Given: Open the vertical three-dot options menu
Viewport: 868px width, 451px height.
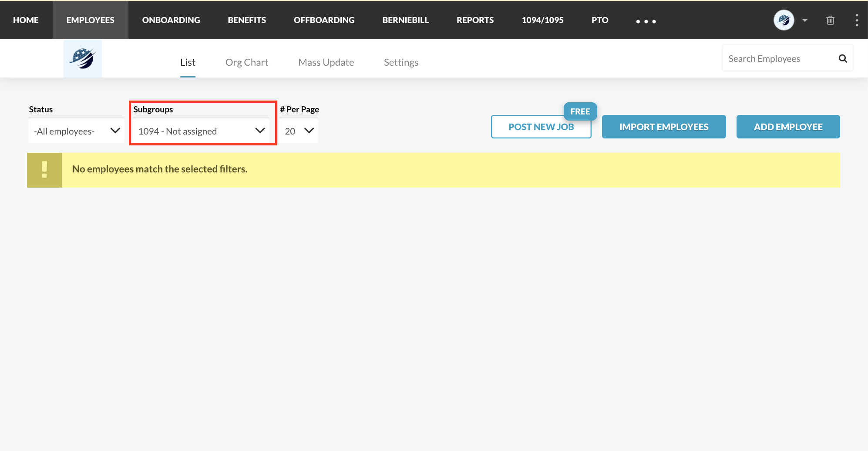Looking at the screenshot, I should (856, 20).
